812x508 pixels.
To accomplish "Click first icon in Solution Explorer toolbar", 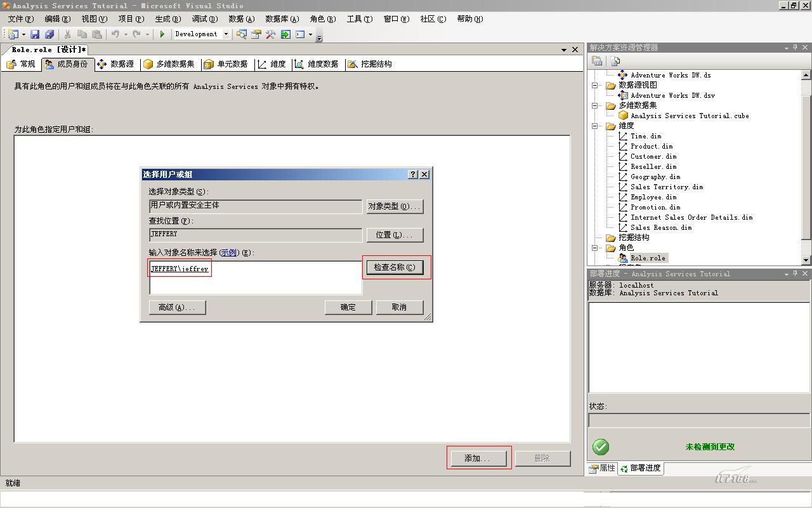I will (x=597, y=61).
